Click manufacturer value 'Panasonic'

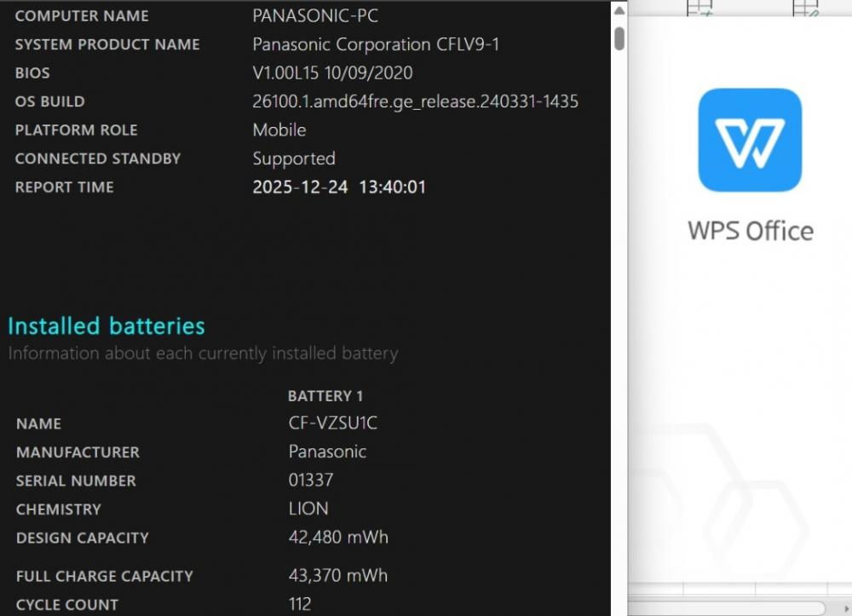pos(327,452)
